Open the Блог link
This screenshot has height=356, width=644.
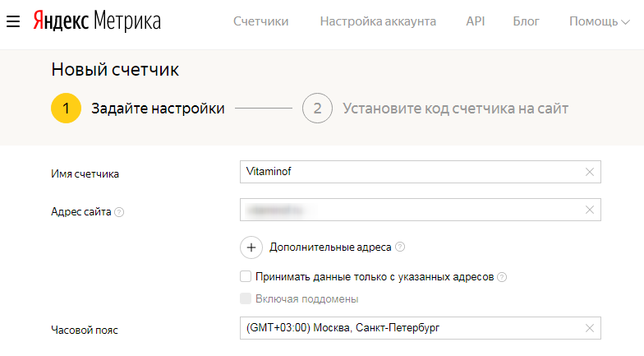tap(527, 21)
